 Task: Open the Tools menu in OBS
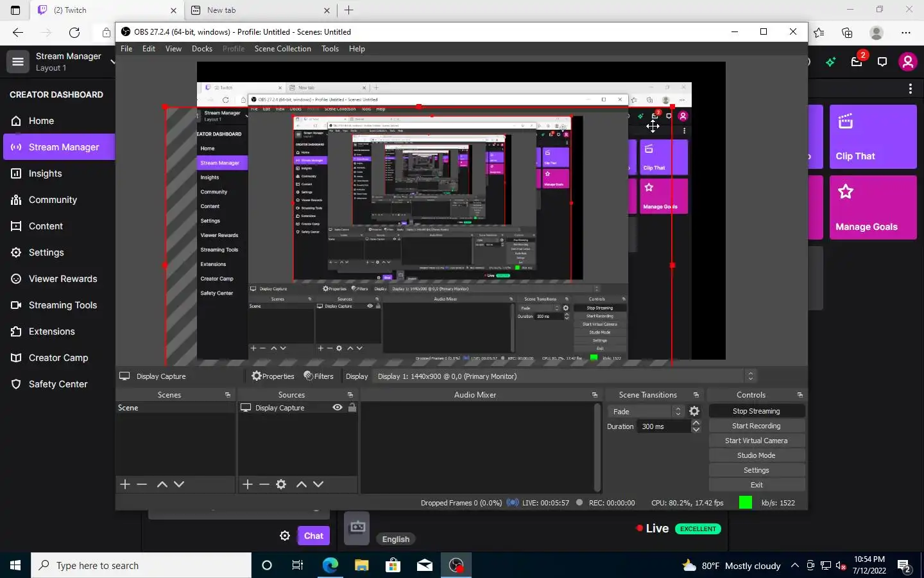(330, 49)
